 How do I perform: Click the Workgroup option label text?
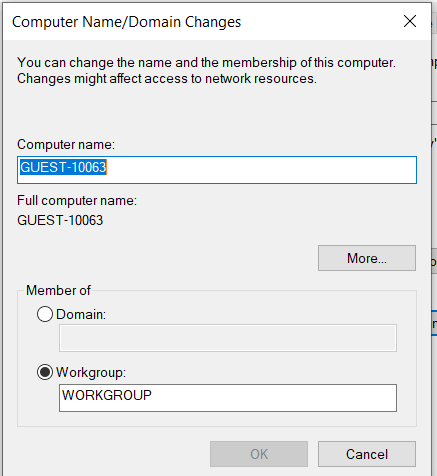91,372
